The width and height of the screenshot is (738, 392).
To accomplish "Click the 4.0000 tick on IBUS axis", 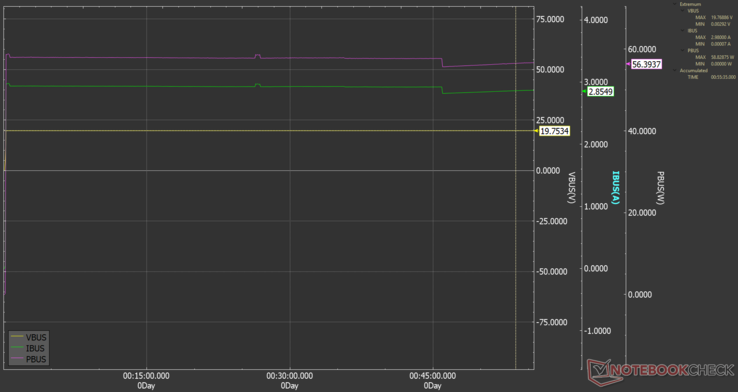I will [x=596, y=20].
